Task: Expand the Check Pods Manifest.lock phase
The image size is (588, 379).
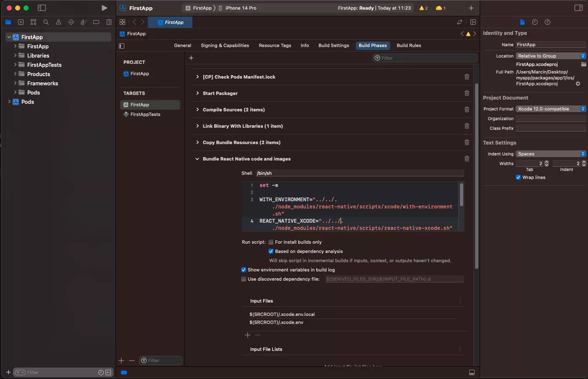Action: (x=197, y=77)
